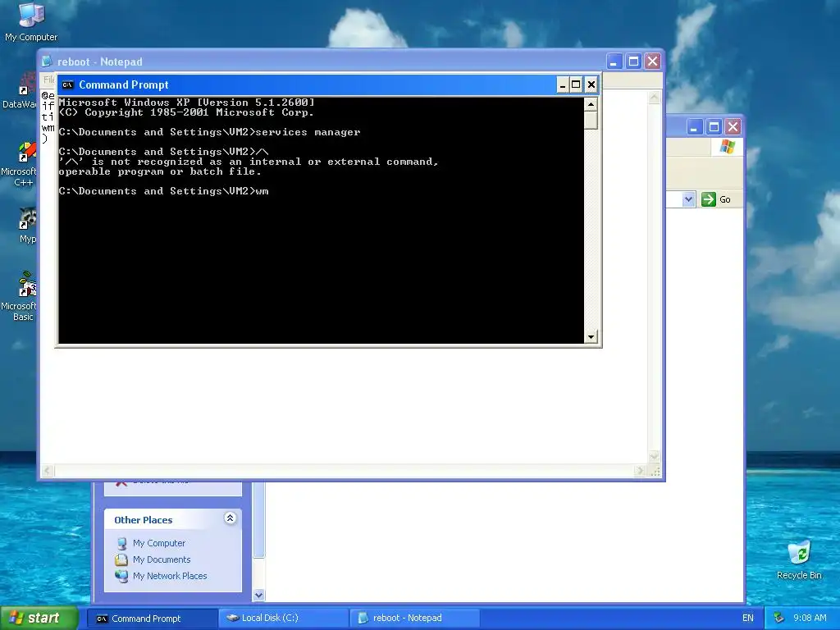
Task: Open Microsoft Basic desktop shortcut
Action: 20,296
